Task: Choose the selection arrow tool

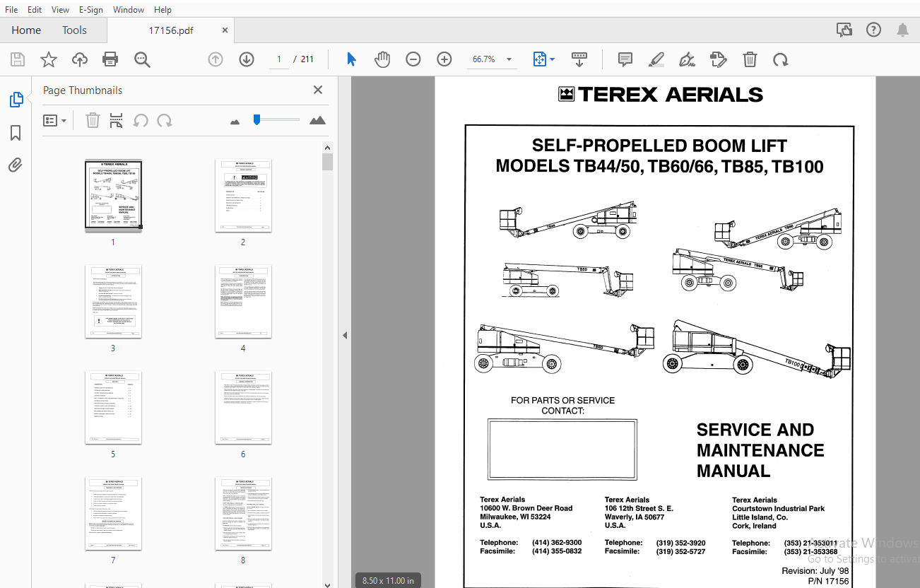Action: (x=351, y=59)
